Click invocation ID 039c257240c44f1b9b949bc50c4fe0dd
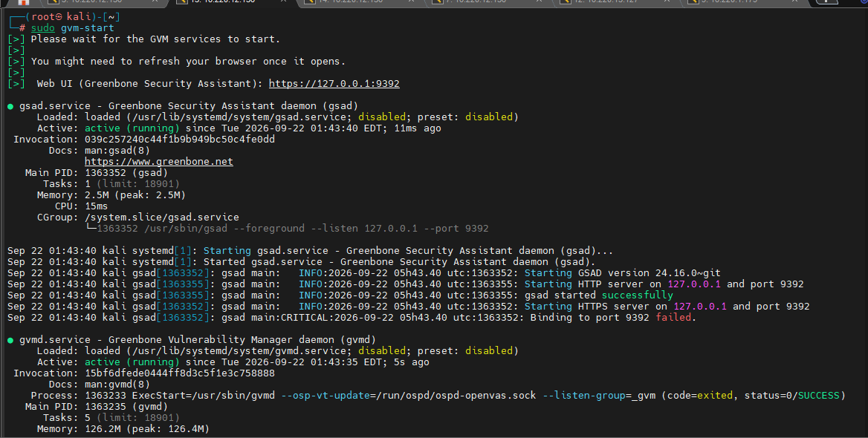The image size is (868, 438). pyautogui.click(x=180, y=140)
